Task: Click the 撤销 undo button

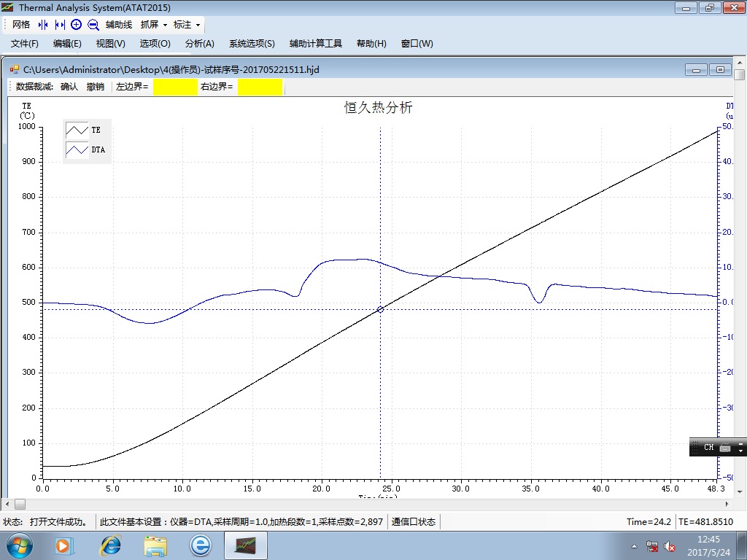Action: pos(96,87)
